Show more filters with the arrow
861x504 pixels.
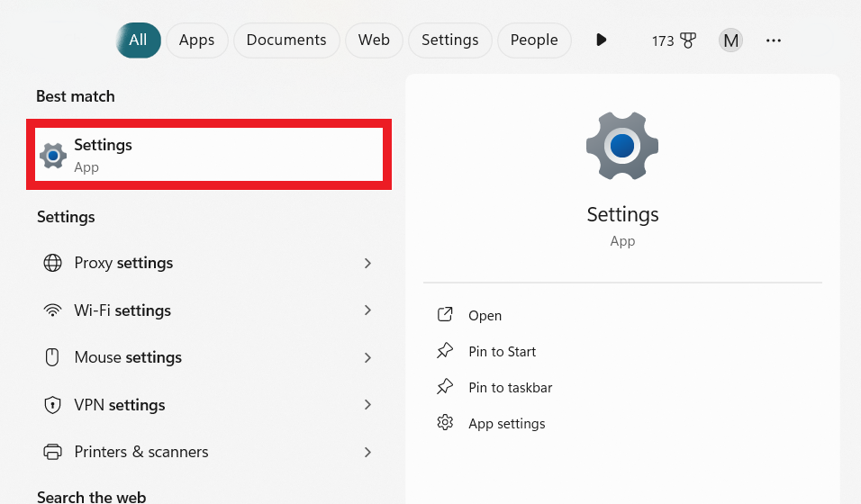[x=602, y=40]
